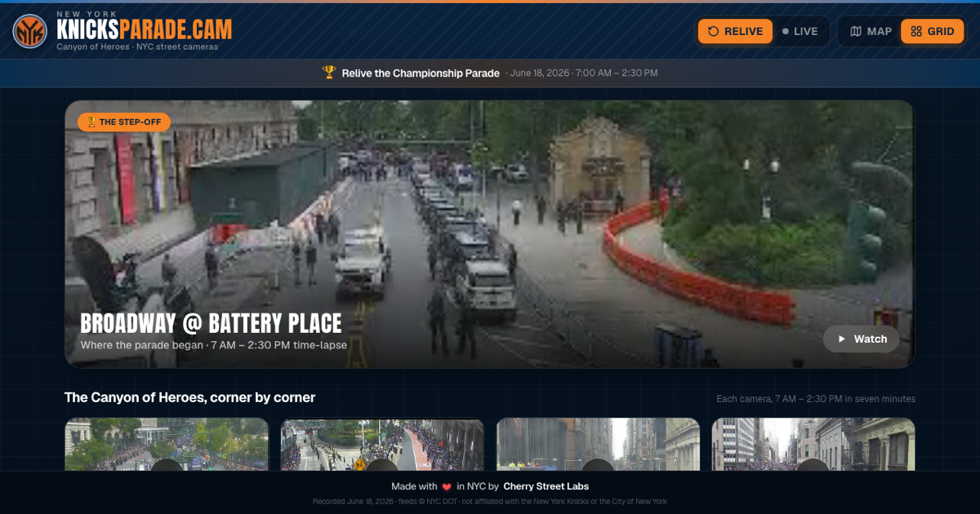The height and width of the screenshot is (514, 980).
Task: Click the parade date 'June 18, 2026' text
Action: (x=539, y=73)
